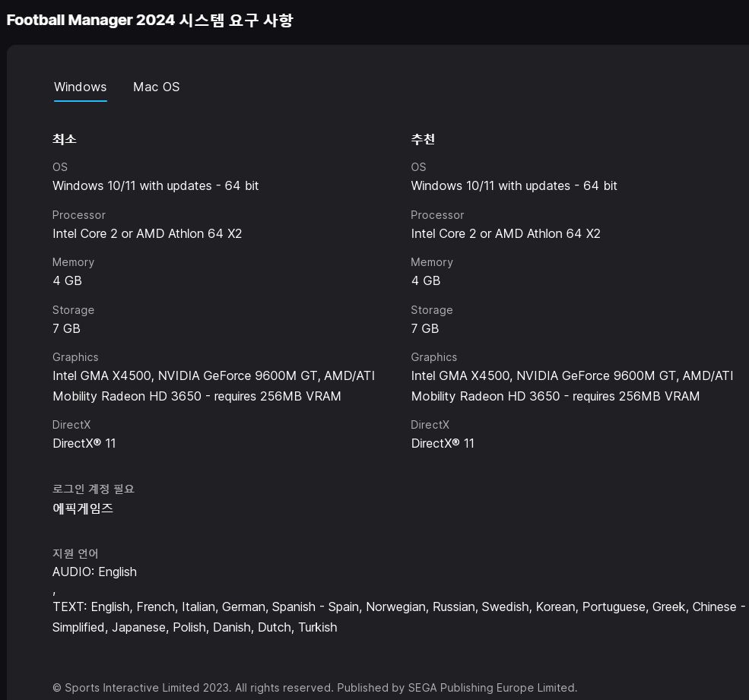Select recommended processor 'Intel Core 2 or AMD Athlon 64 X2'
The image size is (749, 700).
[x=506, y=233]
